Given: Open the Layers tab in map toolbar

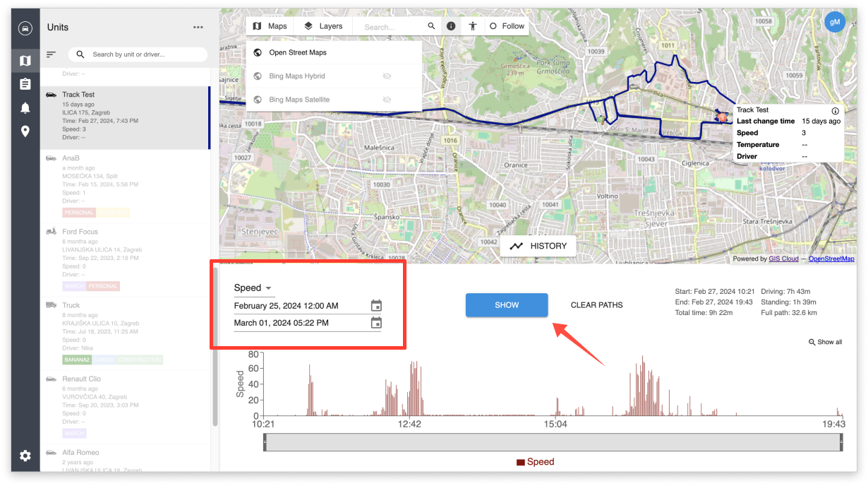Looking at the screenshot, I should [x=323, y=26].
